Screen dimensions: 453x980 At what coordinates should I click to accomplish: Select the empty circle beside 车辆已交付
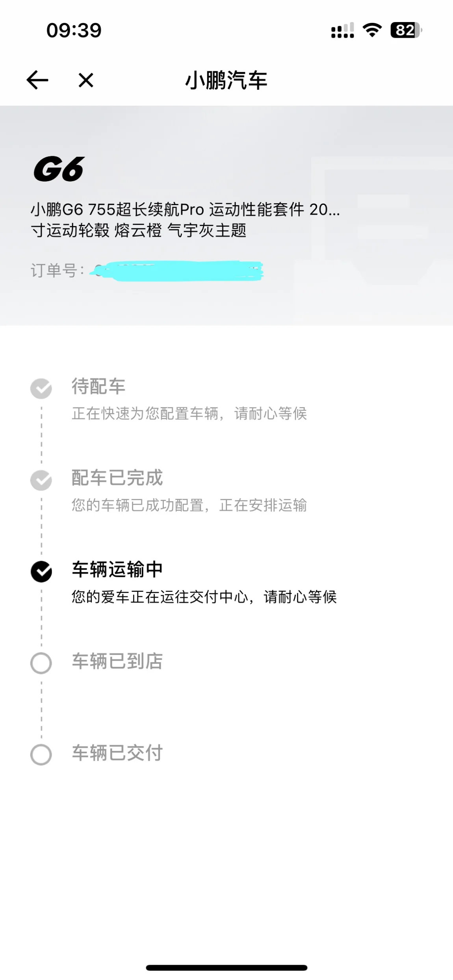(x=41, y=754)
